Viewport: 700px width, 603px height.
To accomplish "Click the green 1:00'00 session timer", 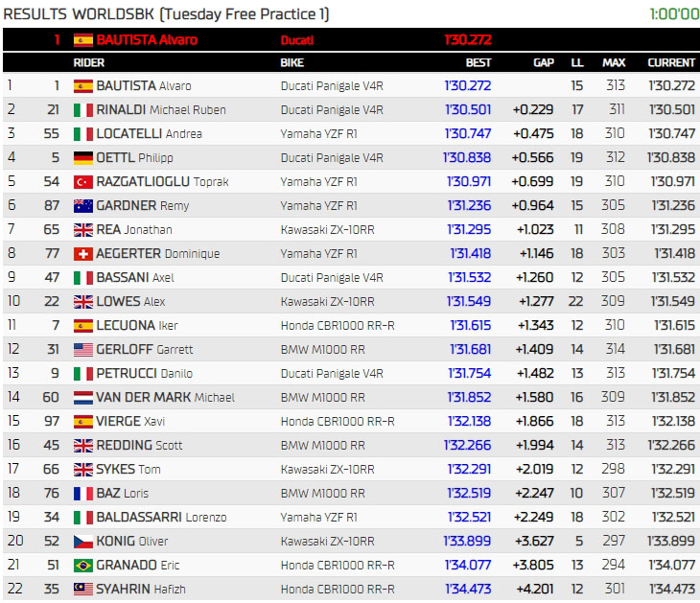I will pos(674,14).
